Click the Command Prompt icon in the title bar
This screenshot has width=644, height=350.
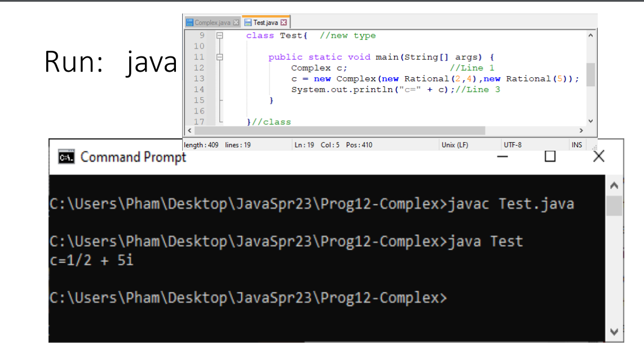(66, 157)
